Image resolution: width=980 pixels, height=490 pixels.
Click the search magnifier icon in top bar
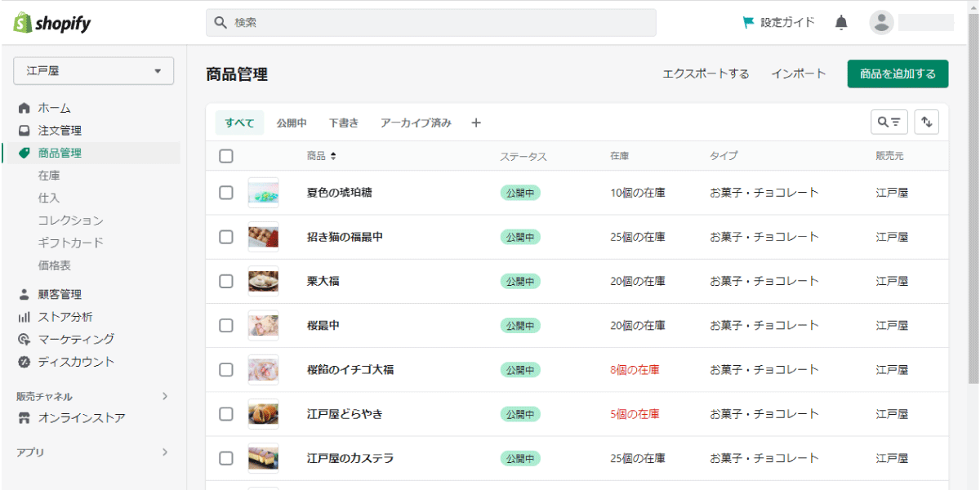tap(220, 23)
